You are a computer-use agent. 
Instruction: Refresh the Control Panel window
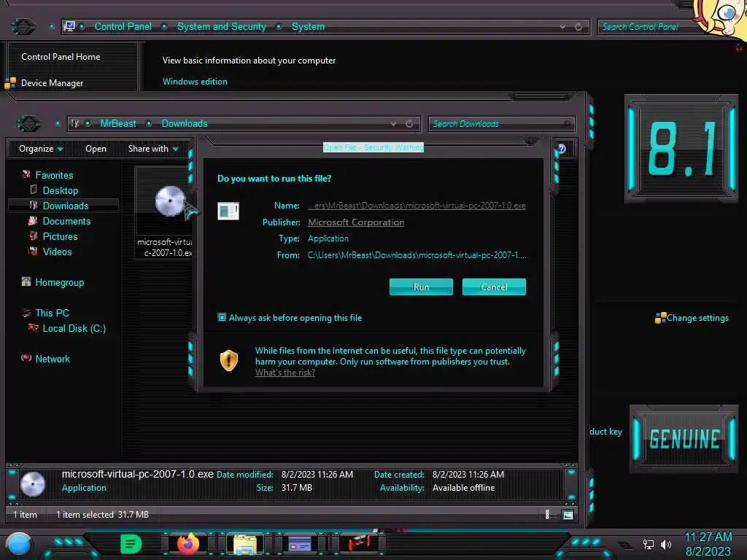click(x=578, y=27)
